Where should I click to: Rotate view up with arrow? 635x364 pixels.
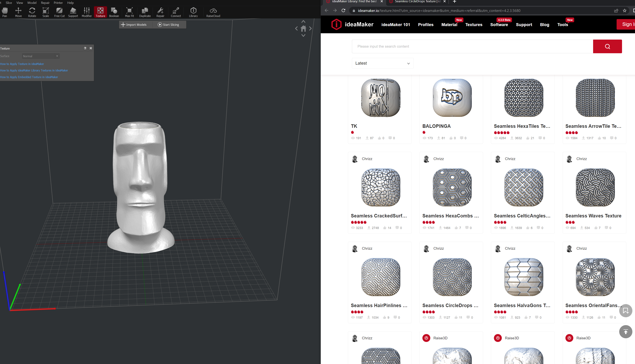point(303,22)
